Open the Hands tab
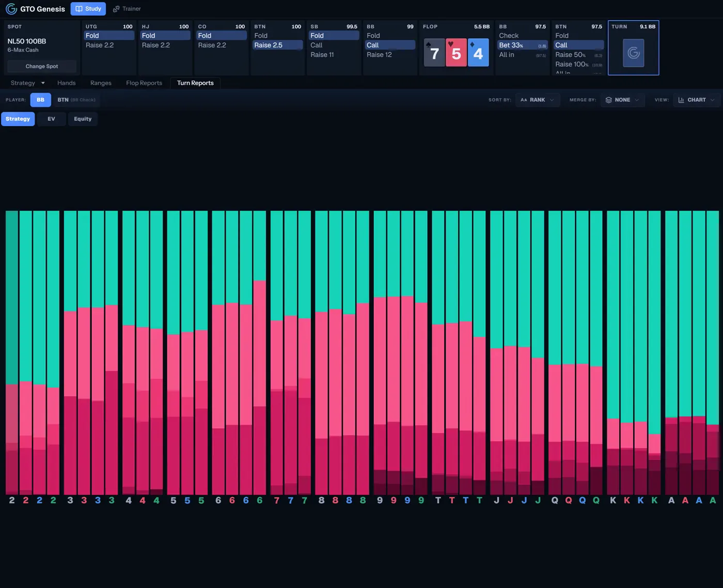The width and height of the screenshot is (723, 588). pos(66,83)
